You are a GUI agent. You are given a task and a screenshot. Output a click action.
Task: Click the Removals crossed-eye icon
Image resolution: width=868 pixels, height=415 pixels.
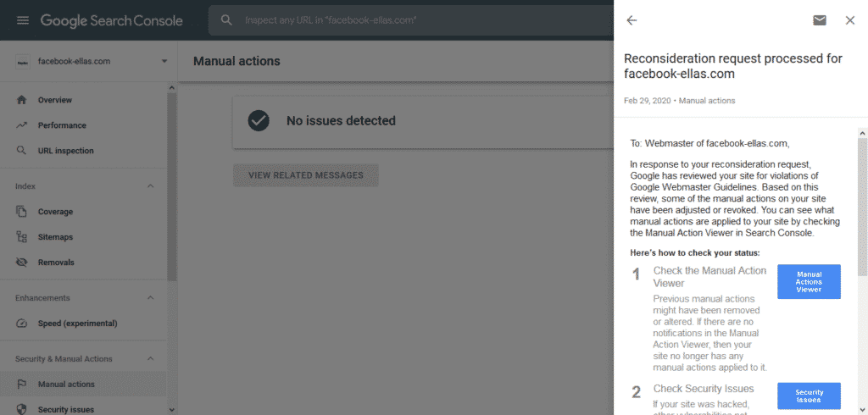pyautogui.click(x=21, y=263)
